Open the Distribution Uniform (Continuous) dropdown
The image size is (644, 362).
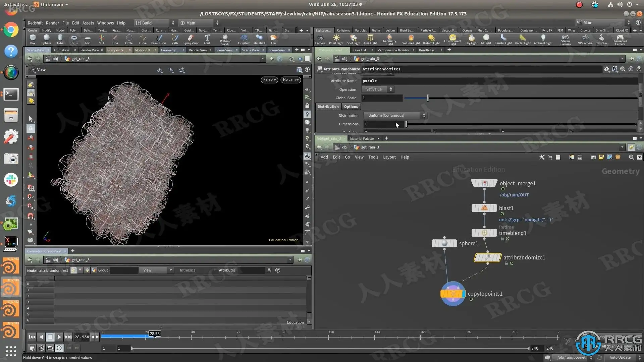pos(395,115)
